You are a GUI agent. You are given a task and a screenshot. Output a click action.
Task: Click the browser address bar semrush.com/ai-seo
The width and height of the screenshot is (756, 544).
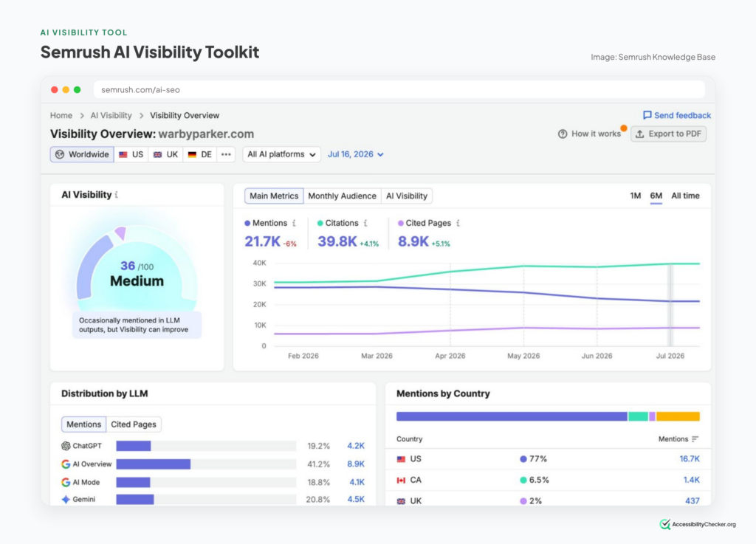(x=399, y=89)
